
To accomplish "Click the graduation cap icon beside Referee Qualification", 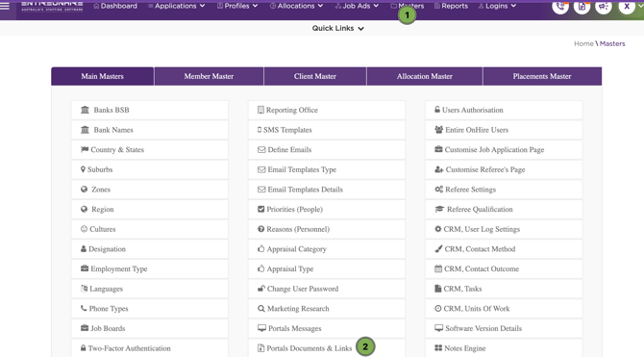I will (x=439, y=209).
